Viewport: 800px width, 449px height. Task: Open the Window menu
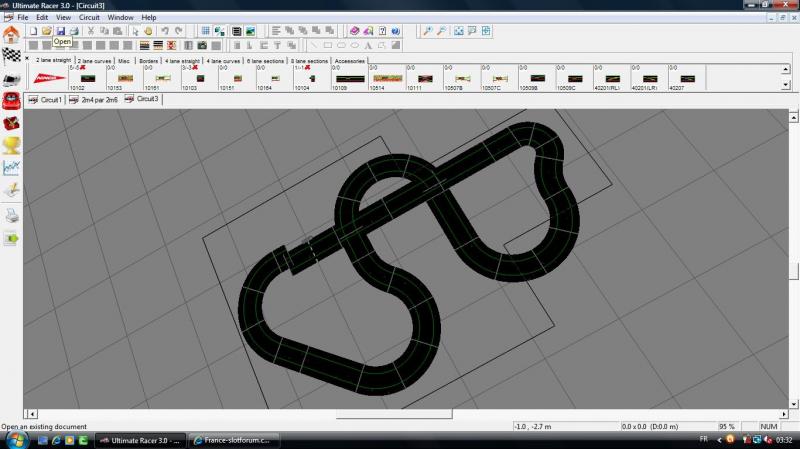click(120, 18)
